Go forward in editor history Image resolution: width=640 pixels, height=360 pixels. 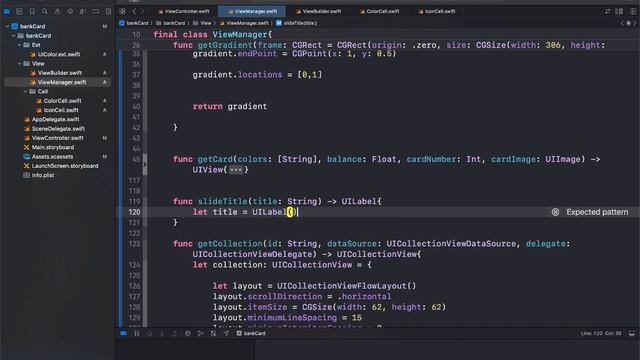click(142, 11)
